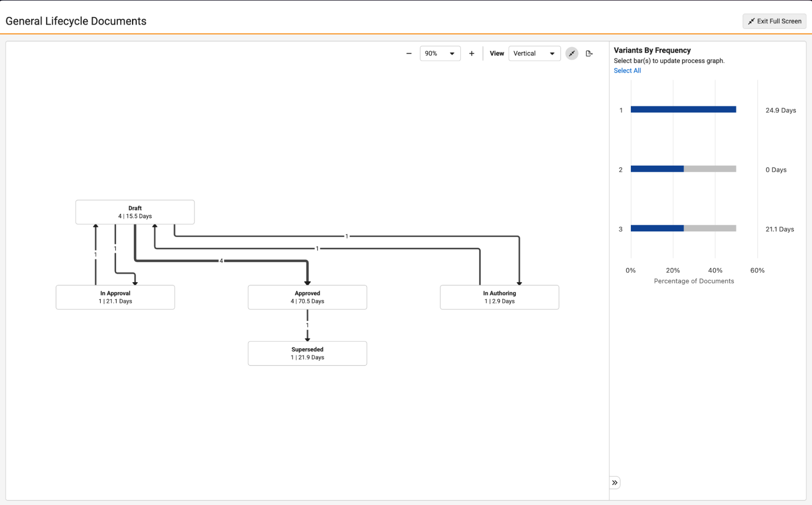Click the In Approval process node
Screen dimensions: 812x505
pyautogui.click(x=115, y=297)
